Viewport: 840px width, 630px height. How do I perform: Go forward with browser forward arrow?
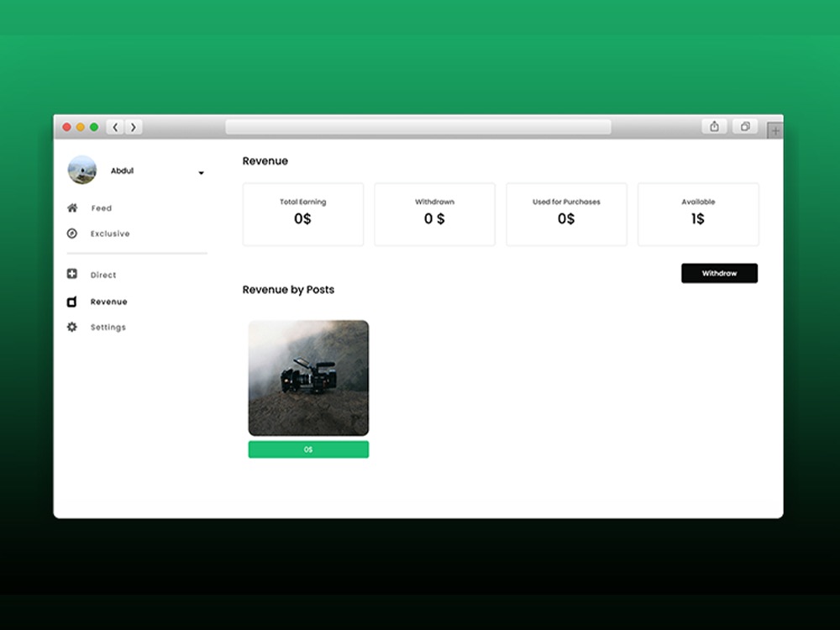(134, 127)
